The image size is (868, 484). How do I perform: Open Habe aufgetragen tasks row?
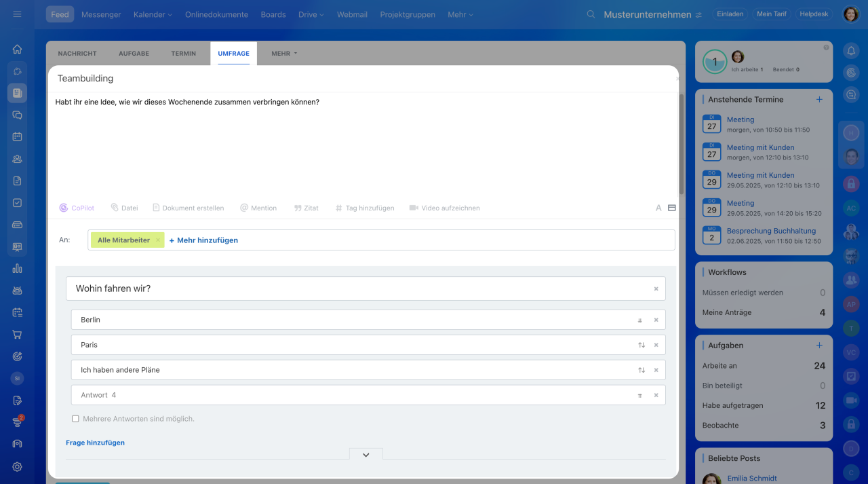764,406
